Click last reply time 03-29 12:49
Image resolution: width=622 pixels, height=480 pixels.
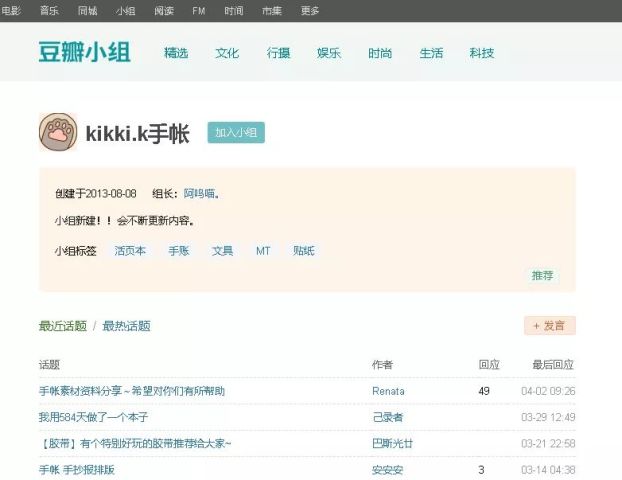tap(548, 417)
